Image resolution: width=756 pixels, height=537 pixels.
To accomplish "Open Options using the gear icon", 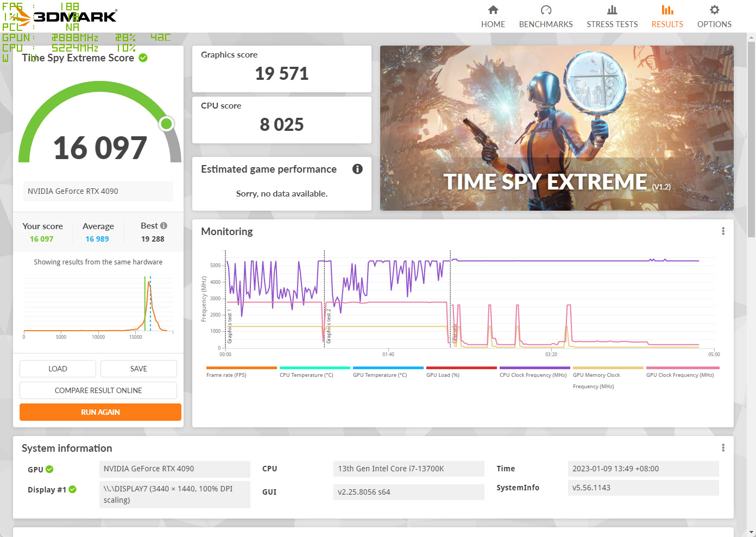I will [x=714, y=9].
